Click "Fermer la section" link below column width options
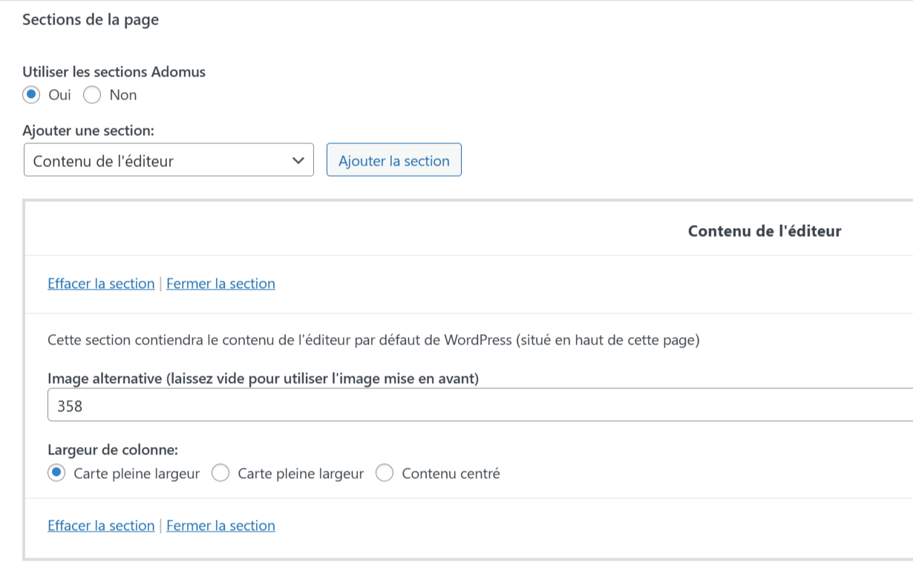Image resolution: width=913 pixels, height=588 pixels. point(220,526)
